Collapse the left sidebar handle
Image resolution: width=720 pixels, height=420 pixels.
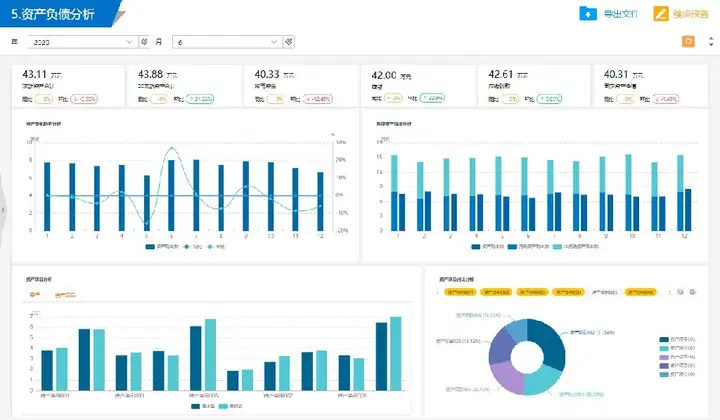click(x=2, y=210)
